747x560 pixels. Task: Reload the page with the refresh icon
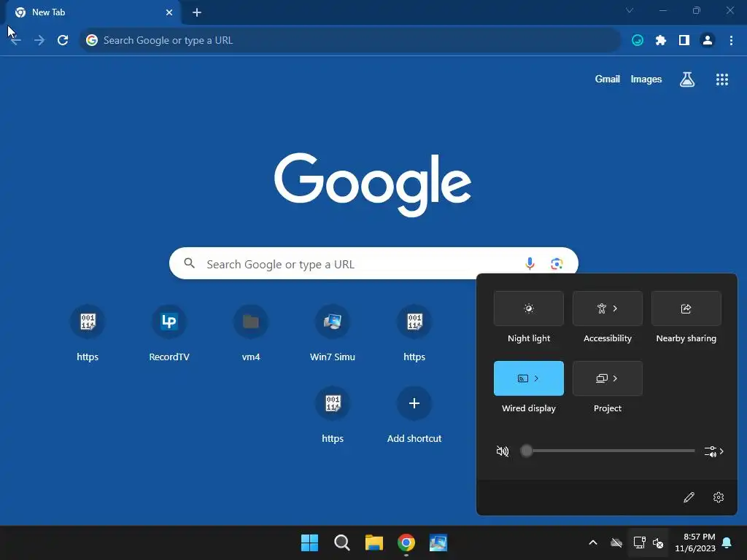click(x=63, y=41)
